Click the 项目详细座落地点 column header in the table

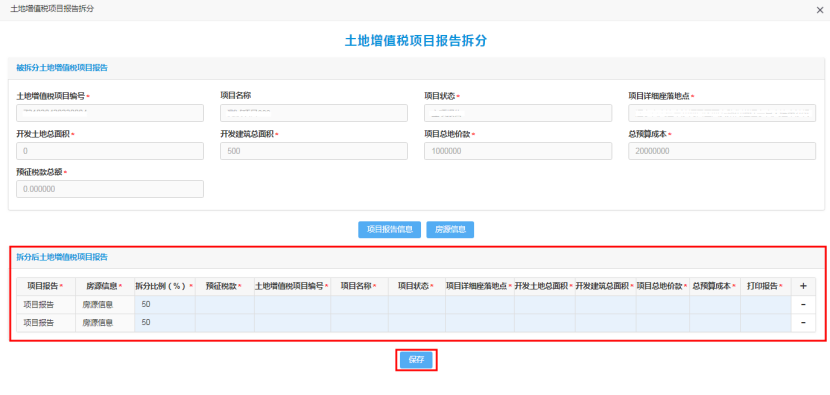[480, 286]
